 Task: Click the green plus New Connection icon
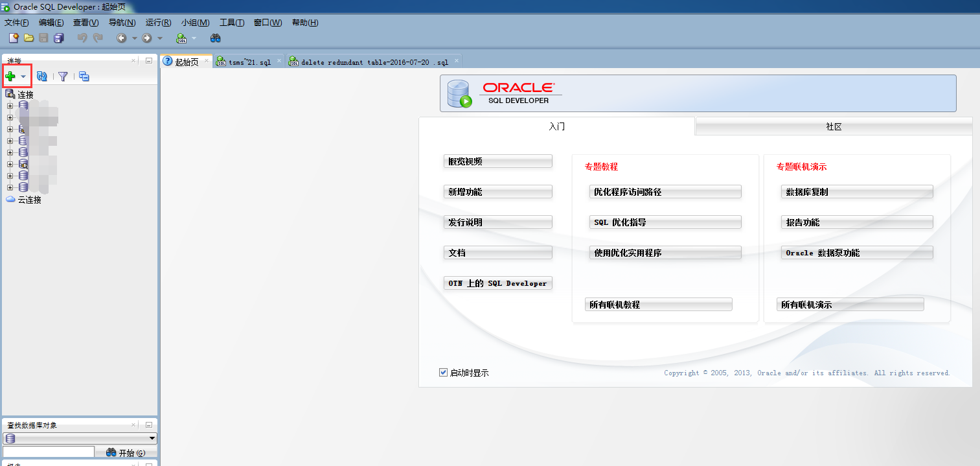(x=10, y=76)
